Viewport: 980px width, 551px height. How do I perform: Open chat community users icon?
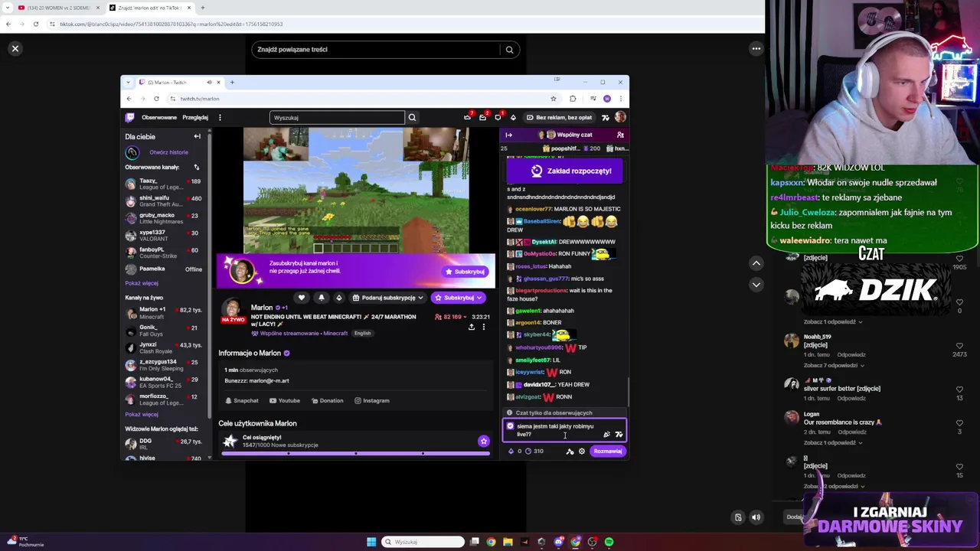coord(620,135)
